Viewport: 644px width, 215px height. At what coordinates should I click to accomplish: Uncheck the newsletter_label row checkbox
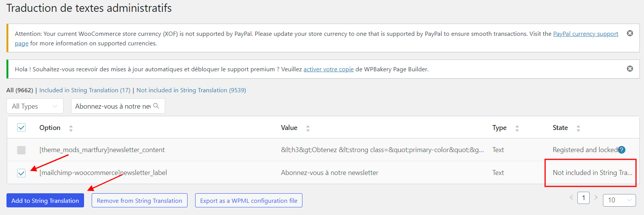tap(21, 173)
